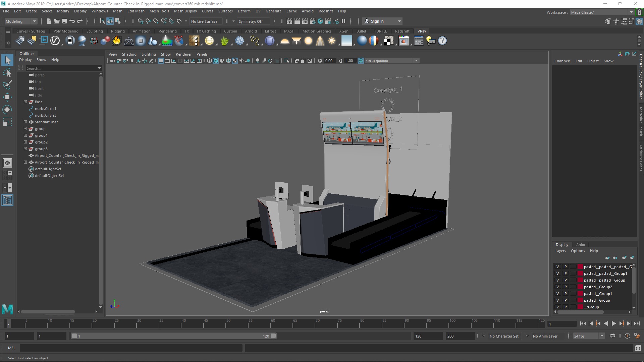Viewport: 644px width, 362px height.
Task: Click the Undo arrow icon
Action: [x=72, y=21]
